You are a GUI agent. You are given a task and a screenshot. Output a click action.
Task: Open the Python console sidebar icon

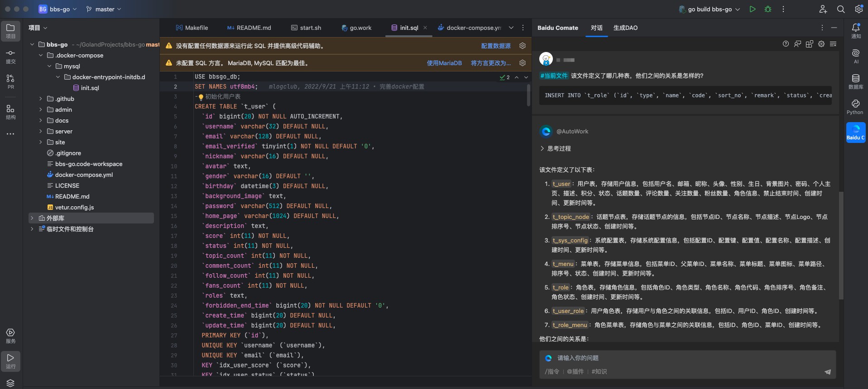tap(856, 107)
